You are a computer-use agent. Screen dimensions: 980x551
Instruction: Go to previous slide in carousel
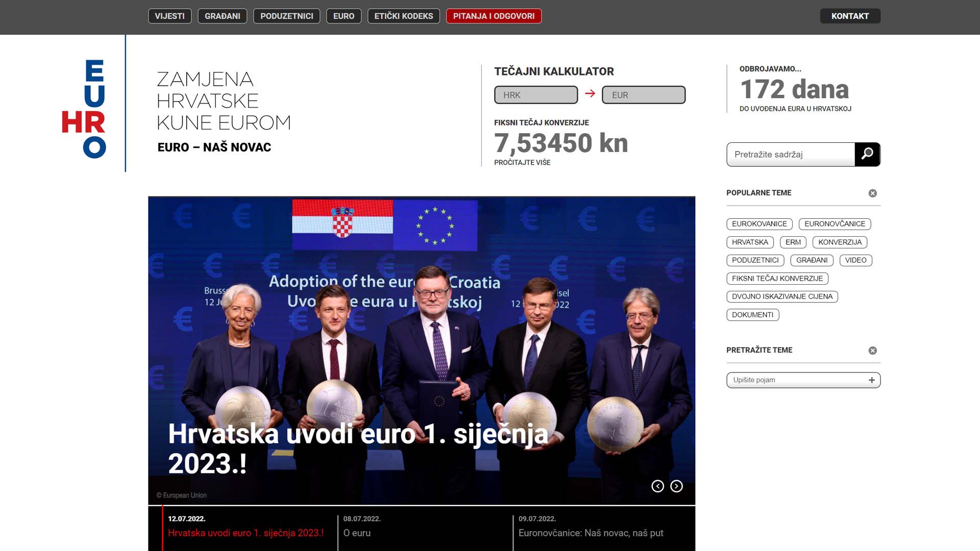(x=657, y=486)
